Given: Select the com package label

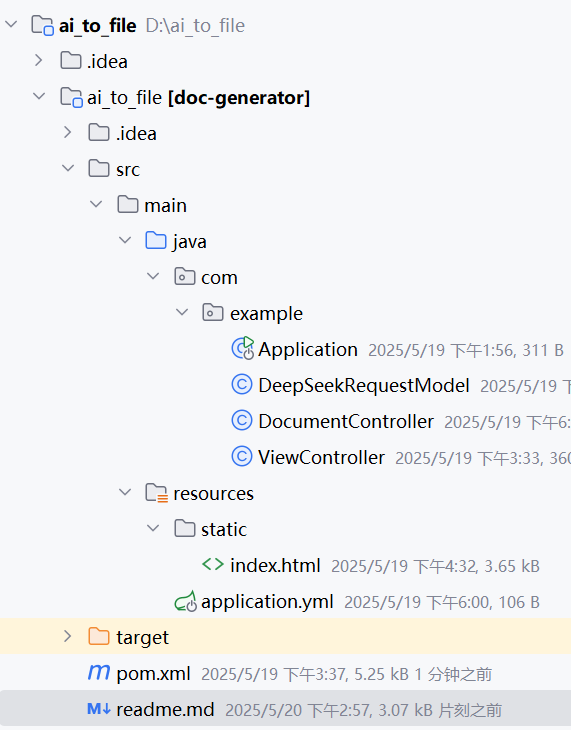Looking at the screenshot, I should click(x=219, y=278).
